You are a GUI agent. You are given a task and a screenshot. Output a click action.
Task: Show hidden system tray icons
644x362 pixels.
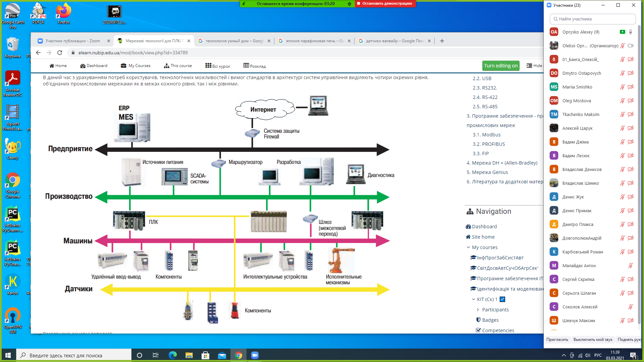pos(564,355)
